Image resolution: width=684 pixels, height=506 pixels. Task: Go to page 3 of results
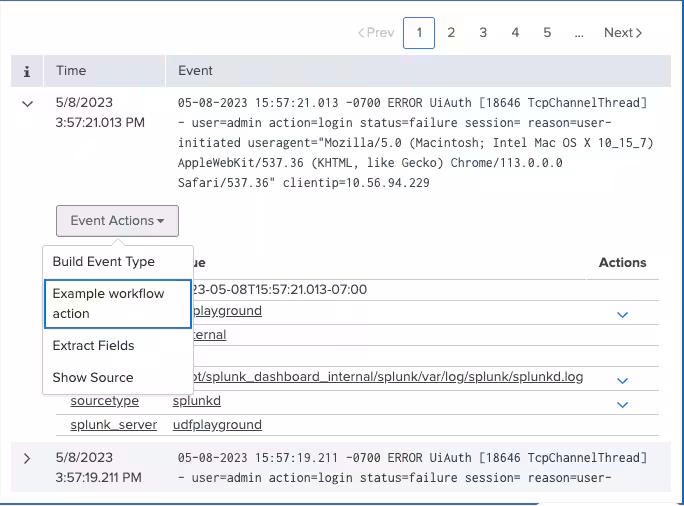point(483,32)
